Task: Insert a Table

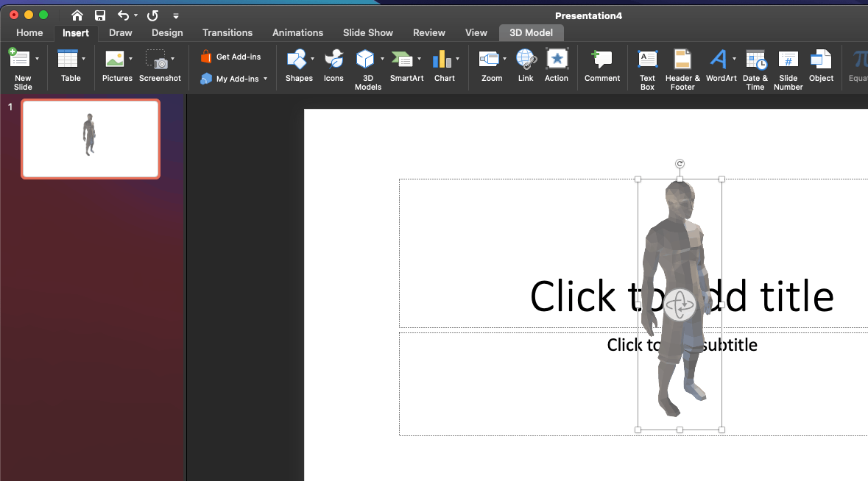Action: click(68, 59)
